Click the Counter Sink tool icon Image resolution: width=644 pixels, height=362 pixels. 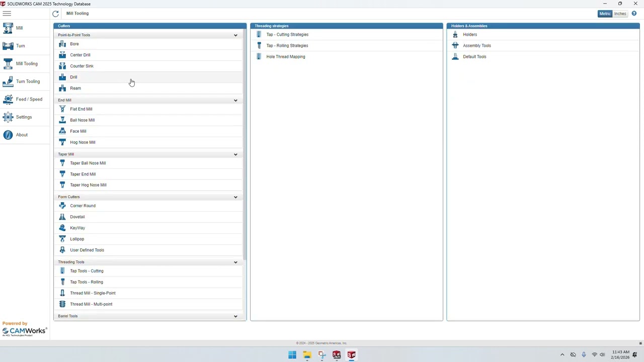click(62, 66)
